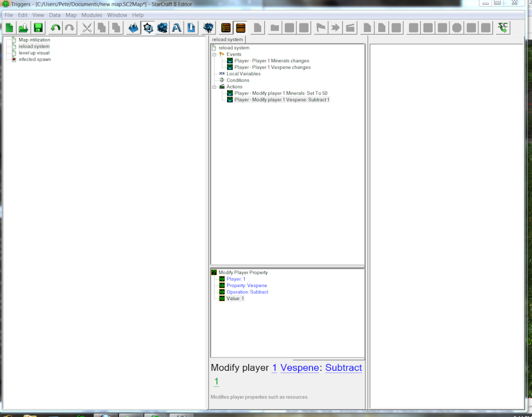The width and height of the screenshot is (532, 417).
Task: Collapse the Events node
Action: pyautogui.click(x=214, y=54)
